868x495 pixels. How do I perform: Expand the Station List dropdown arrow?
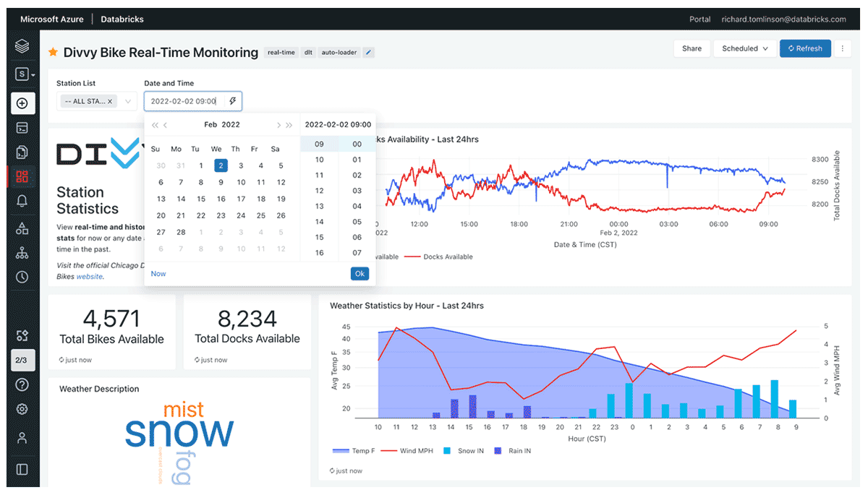click(x=129, y=101)
